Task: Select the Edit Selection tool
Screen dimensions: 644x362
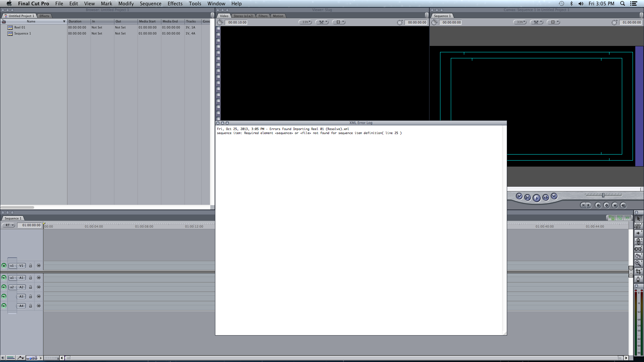Action: (638, 226)
